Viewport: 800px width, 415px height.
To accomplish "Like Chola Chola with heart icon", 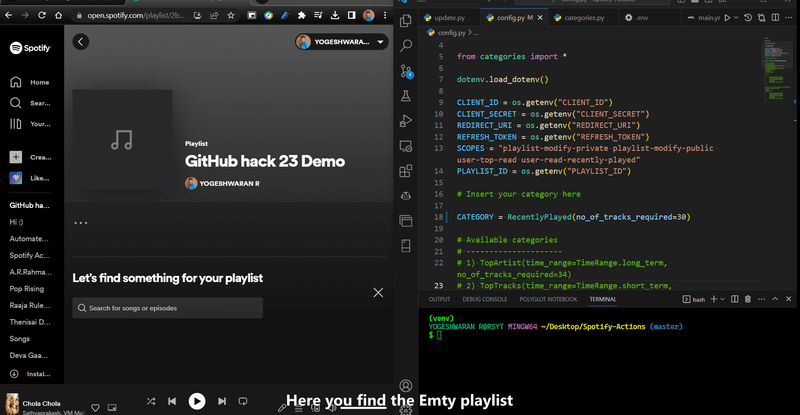I will point(95,407).
